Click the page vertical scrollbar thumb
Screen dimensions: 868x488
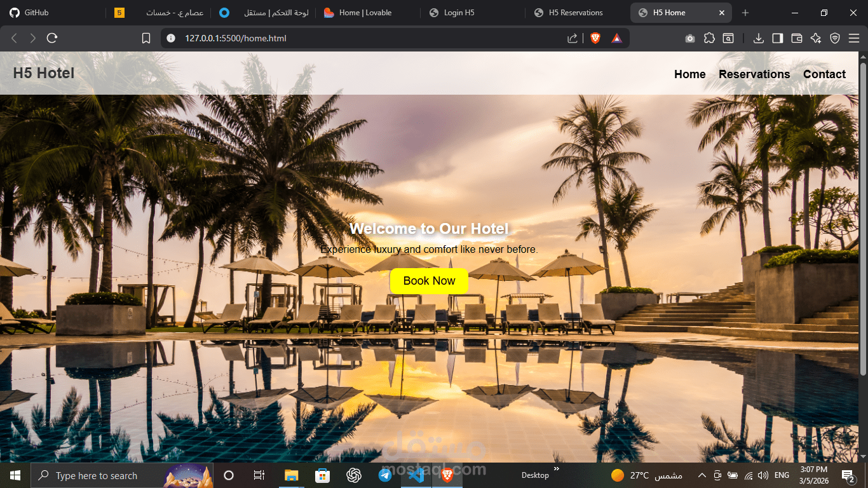[863, 218]
